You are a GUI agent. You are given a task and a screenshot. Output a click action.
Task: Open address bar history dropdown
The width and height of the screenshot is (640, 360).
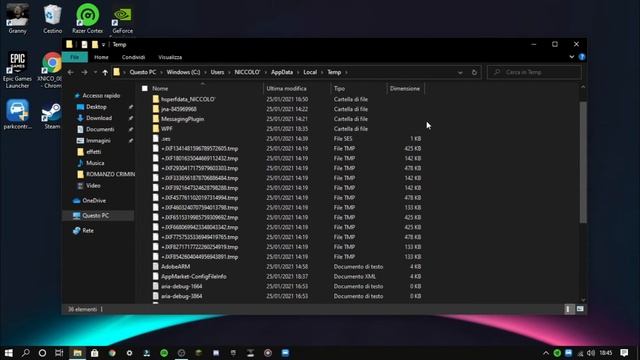(460, 72)
